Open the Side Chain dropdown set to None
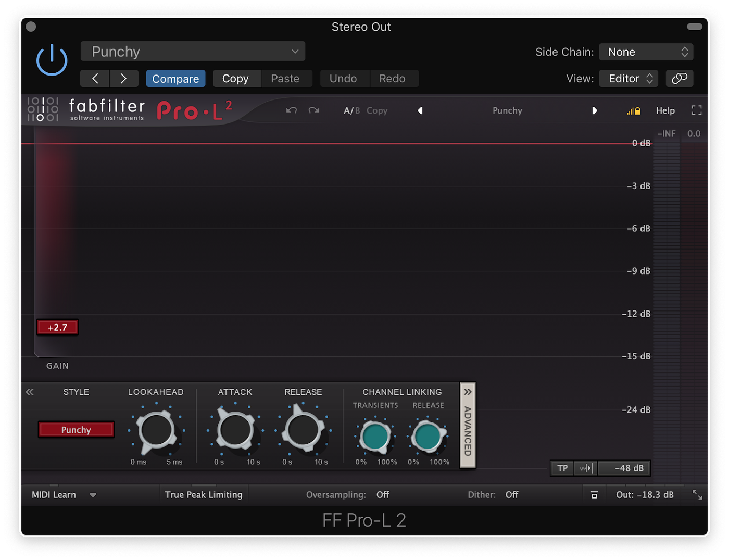The image size is (729, 560). (646, 52)
